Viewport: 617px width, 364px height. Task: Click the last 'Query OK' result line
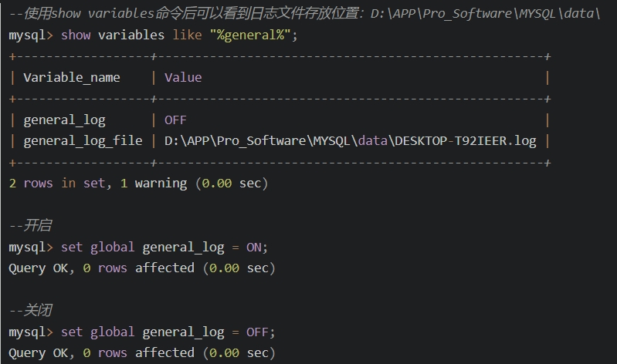pyautogui.click(x=142, y=353)
